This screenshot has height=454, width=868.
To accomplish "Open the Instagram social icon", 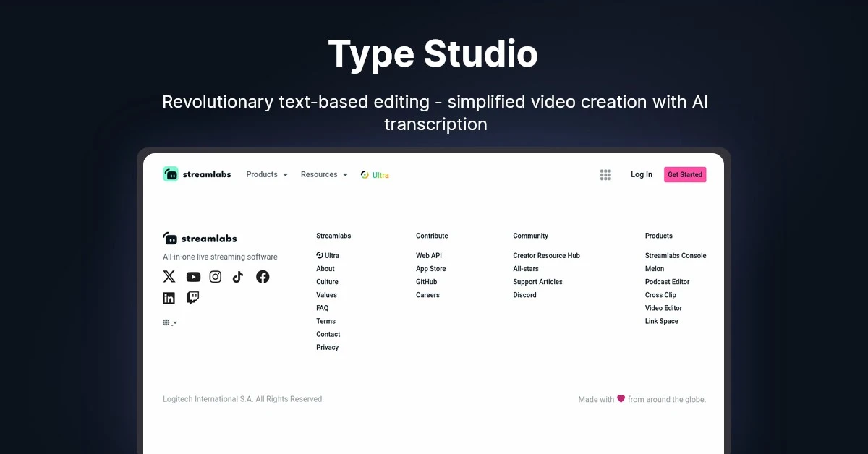I will (216, 276).
